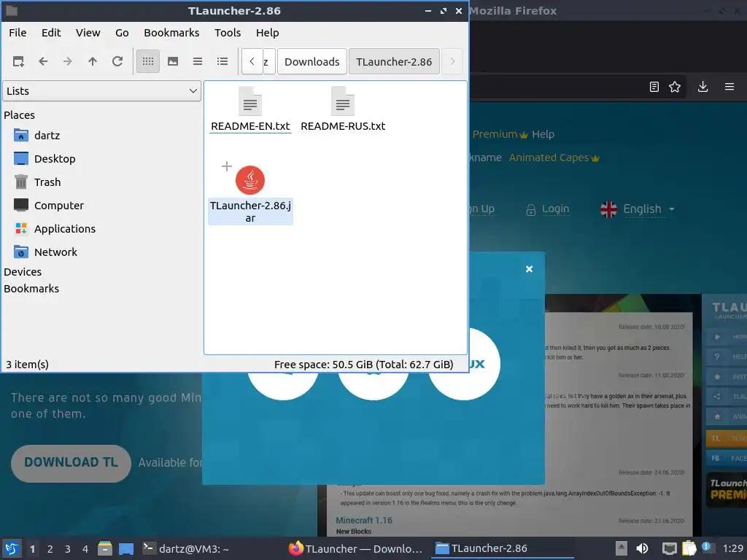Click the Downloads path button

click(312, 61)
